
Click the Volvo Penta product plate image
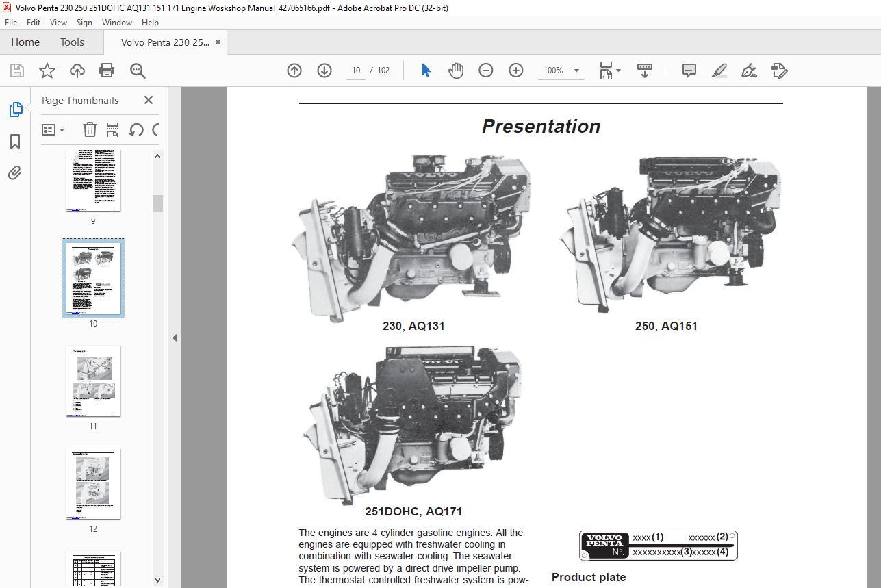[x=658, y=546]
